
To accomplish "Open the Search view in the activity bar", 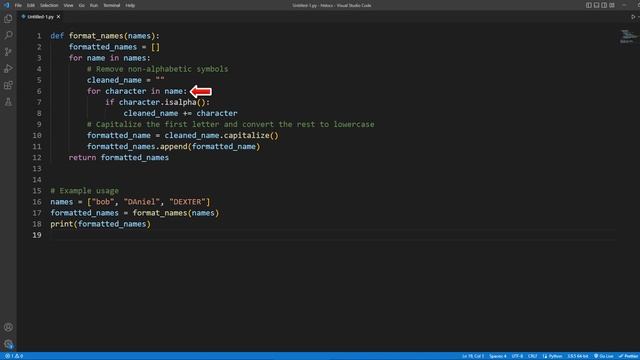I will pos(8,35).
